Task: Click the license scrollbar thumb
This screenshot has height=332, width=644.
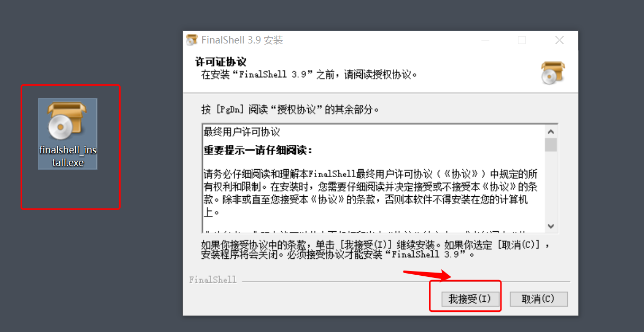Action: pos(551,145)
